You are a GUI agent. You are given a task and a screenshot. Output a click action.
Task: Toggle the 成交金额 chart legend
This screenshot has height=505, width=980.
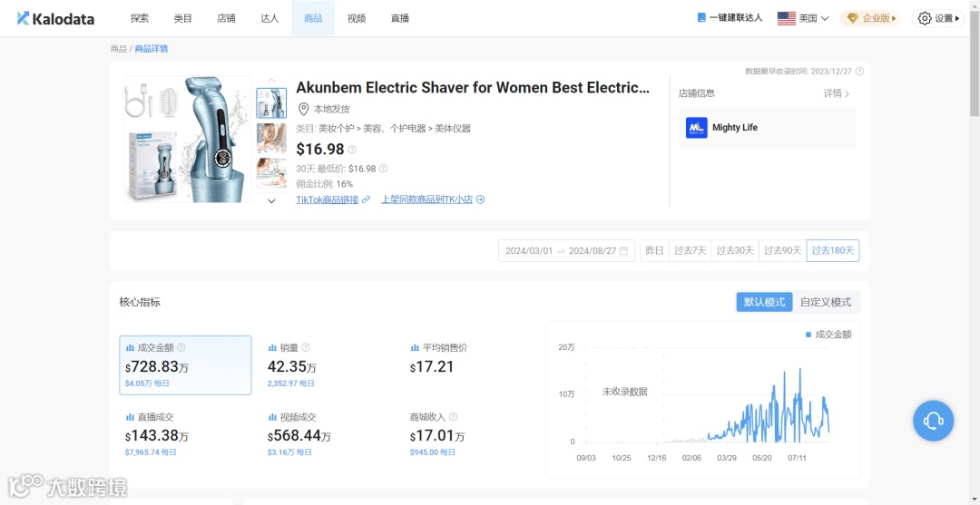pyautogui.click(x=828, y=335)
